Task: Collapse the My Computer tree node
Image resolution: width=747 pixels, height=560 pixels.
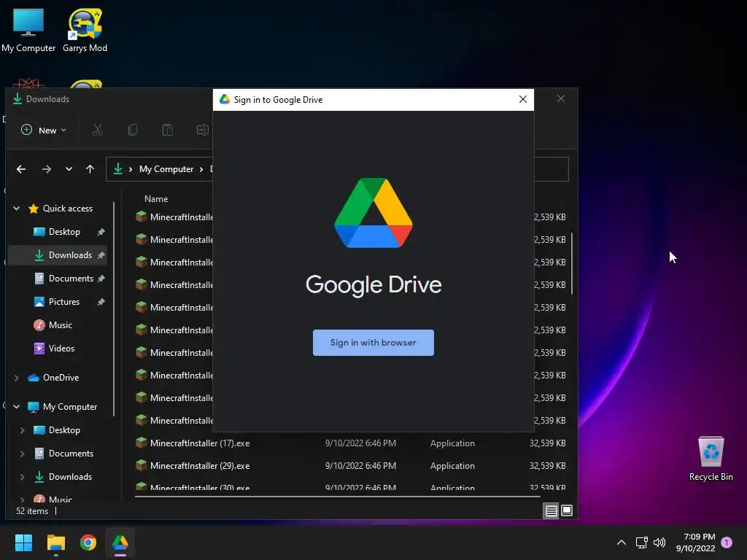Action: [17, 407]
